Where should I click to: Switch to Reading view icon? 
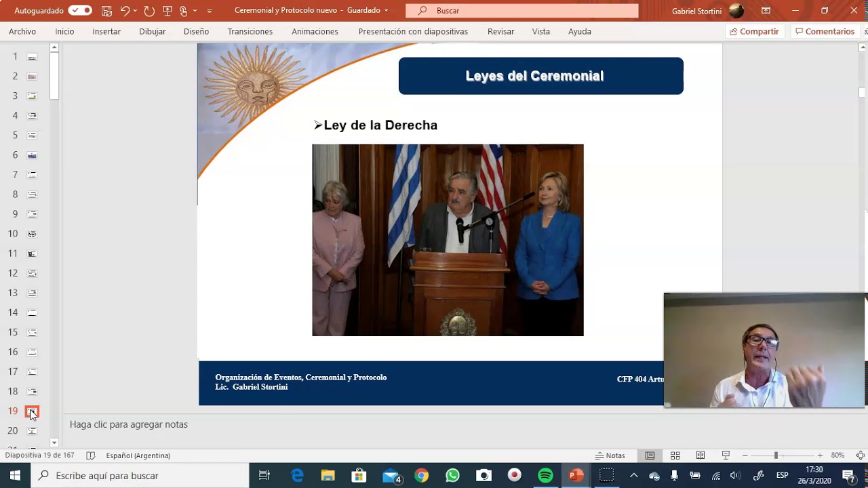(x=700, y=455)
